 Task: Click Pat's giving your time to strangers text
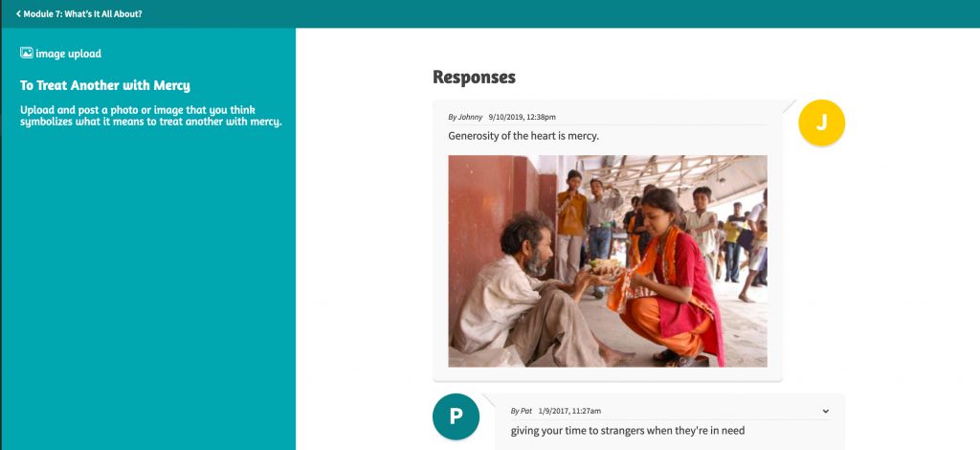point(628,430)
